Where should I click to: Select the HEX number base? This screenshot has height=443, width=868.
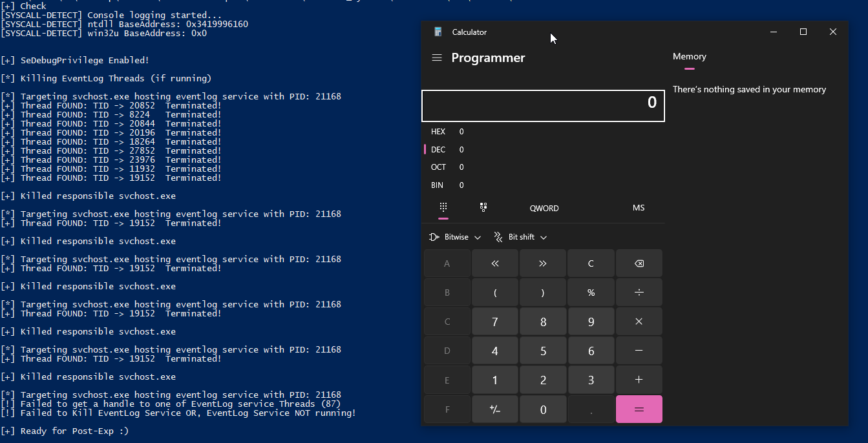tap(543, 132)
